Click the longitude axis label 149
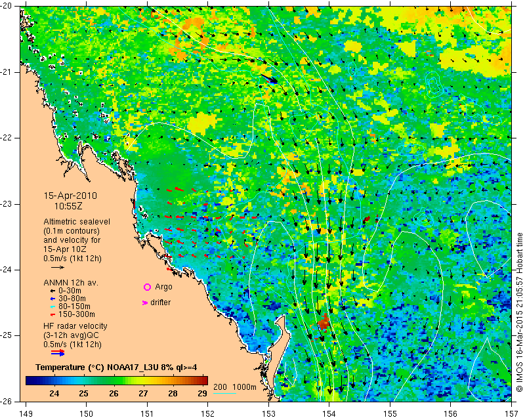 click(x=26, y=414)
